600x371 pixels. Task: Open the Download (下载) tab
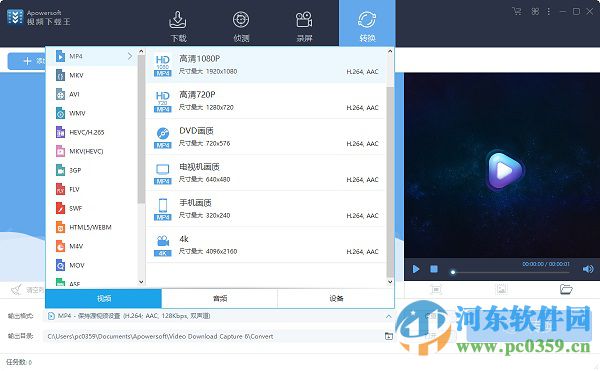178,26
